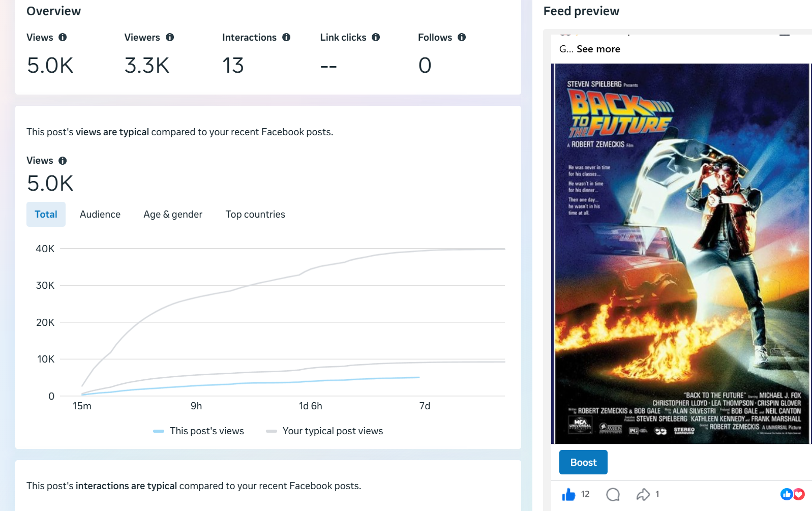Click the 3.3K Viewers value

[x=147, y=66]
